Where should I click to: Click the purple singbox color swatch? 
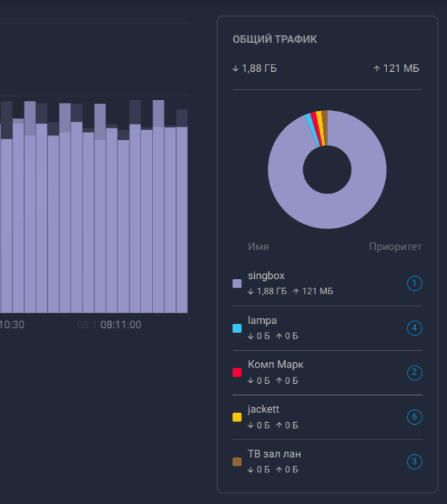[237, 284]
